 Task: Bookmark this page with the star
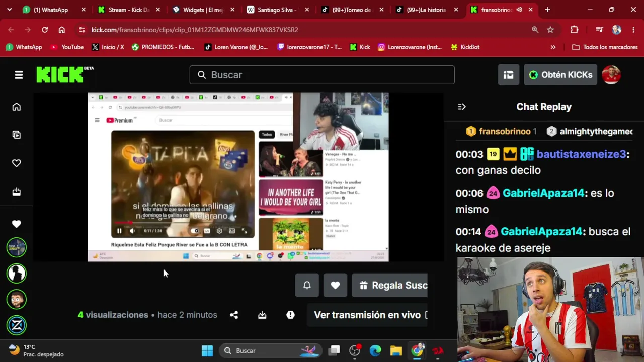(x=550, y=30)
